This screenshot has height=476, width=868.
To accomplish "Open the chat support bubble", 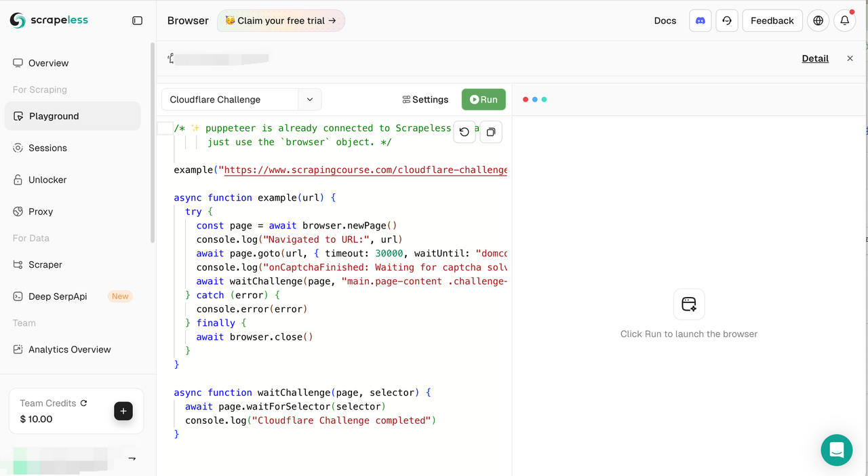I will click(836, 450).
